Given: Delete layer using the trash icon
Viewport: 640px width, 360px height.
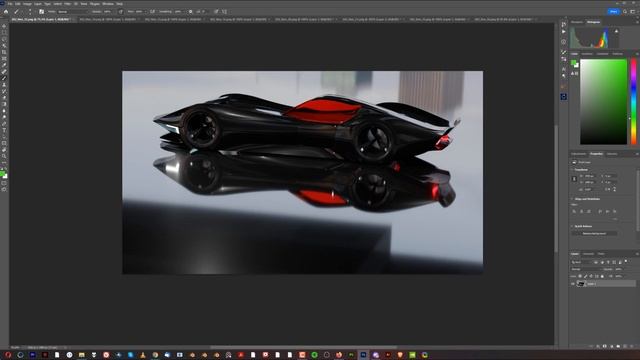Looking at the screenshot, I should pos(632,346).
